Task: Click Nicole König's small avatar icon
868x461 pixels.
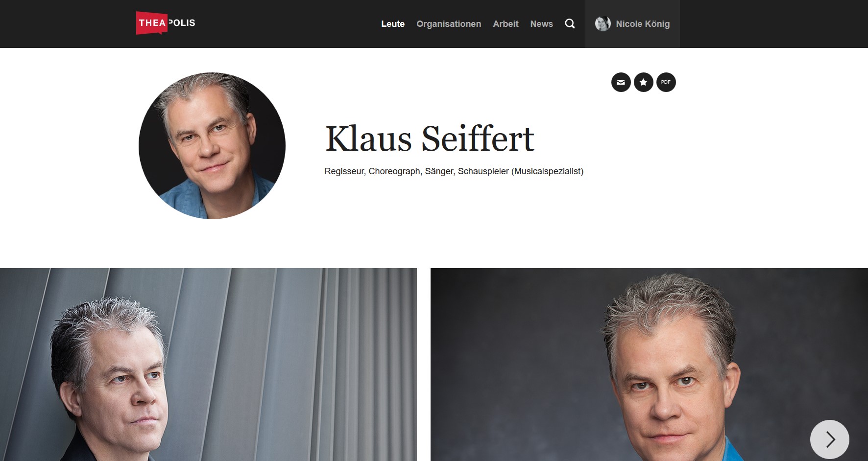Action: click(x=603, y=23)
